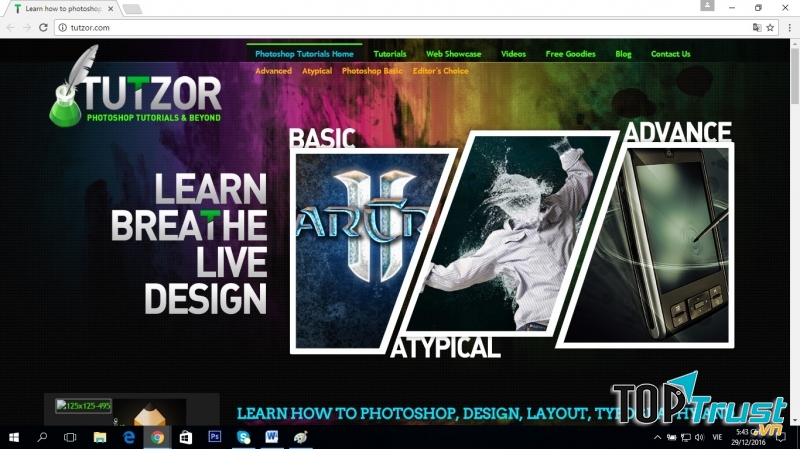Open the Videos section
Screen dimensions: 800x449
coord(513,54)
